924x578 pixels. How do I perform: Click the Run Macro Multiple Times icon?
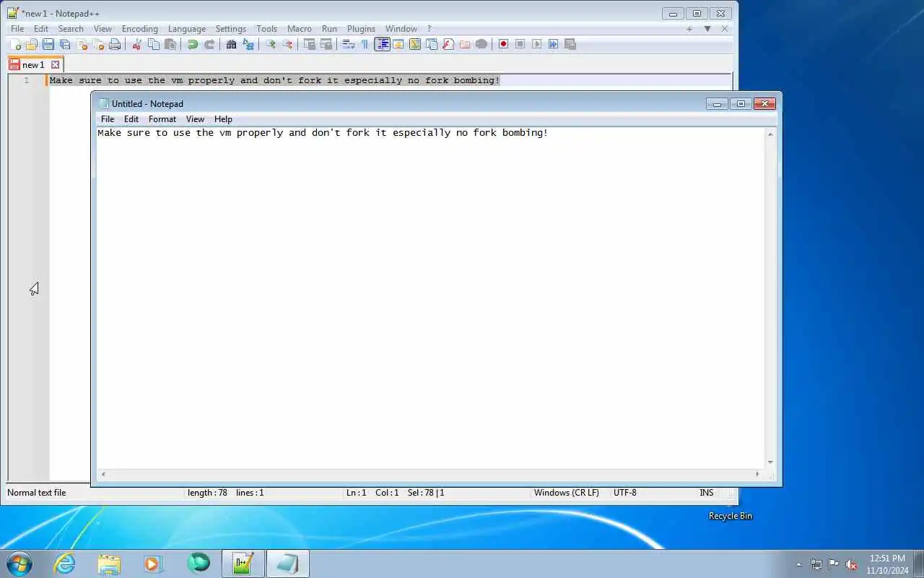(x=553, y=44)
